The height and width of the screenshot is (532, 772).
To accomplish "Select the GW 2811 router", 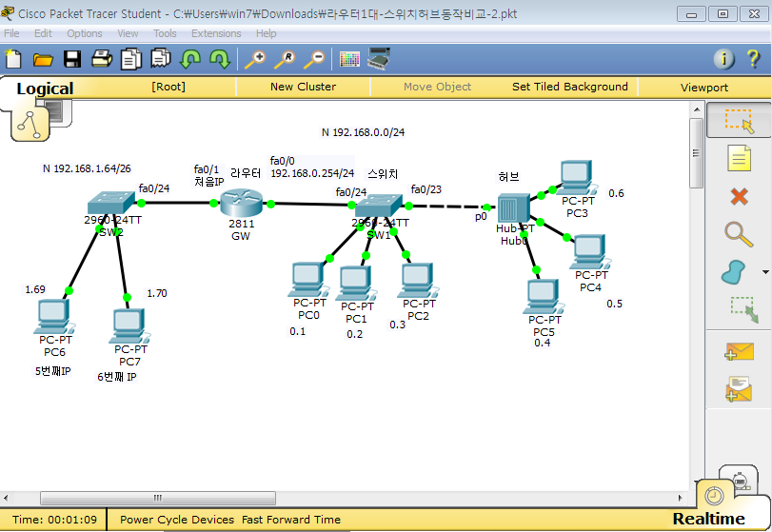I will [x=241, y=204].
